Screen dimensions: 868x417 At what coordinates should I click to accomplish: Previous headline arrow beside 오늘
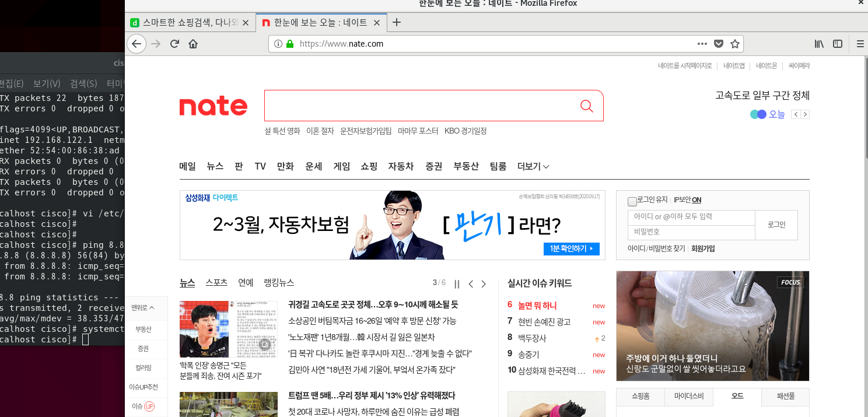[796, 114]
